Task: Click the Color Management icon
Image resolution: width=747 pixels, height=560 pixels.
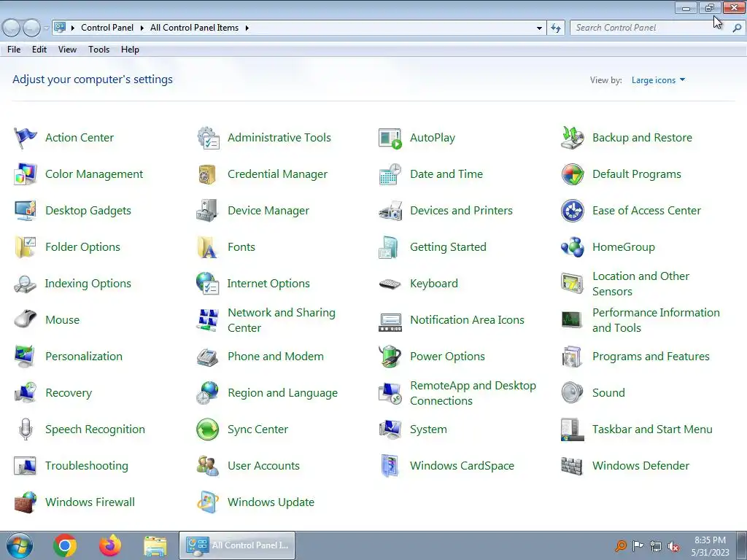Action: click(26, 174)
